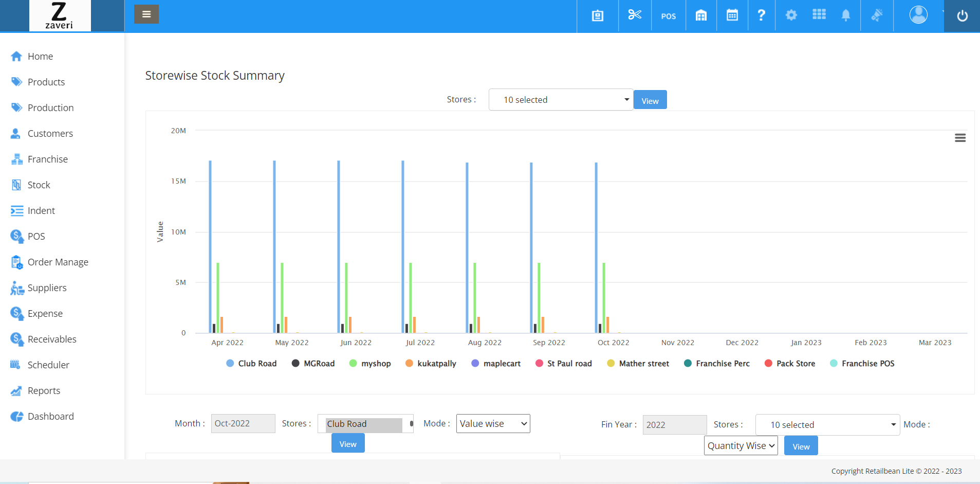Click the Dashboard sidebar icon
Viewport: 980px width, 484px height.
click(x=17, y=417)
